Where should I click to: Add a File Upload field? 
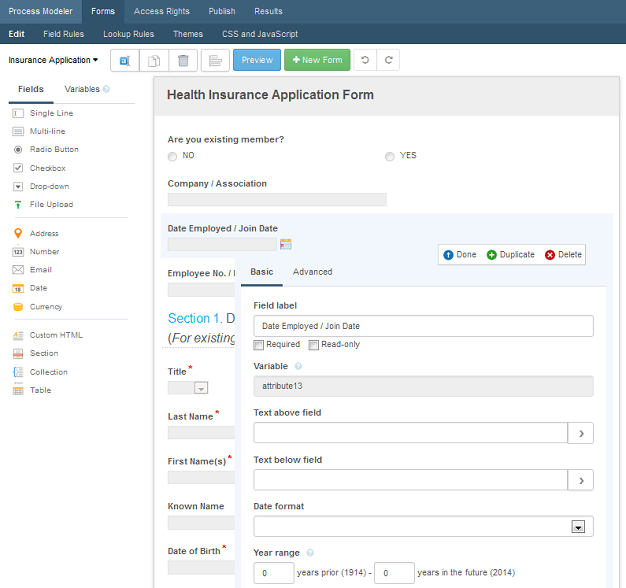click(x=43, y=204)
